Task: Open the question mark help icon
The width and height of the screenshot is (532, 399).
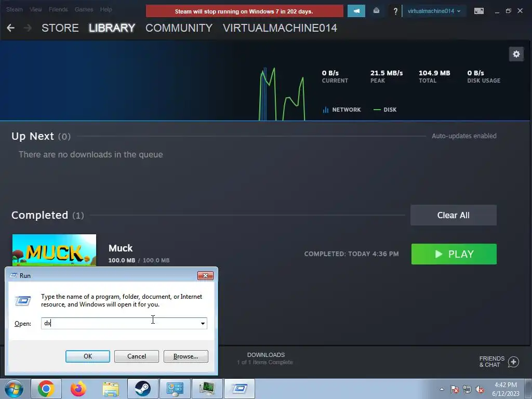Action: (395, 11)
